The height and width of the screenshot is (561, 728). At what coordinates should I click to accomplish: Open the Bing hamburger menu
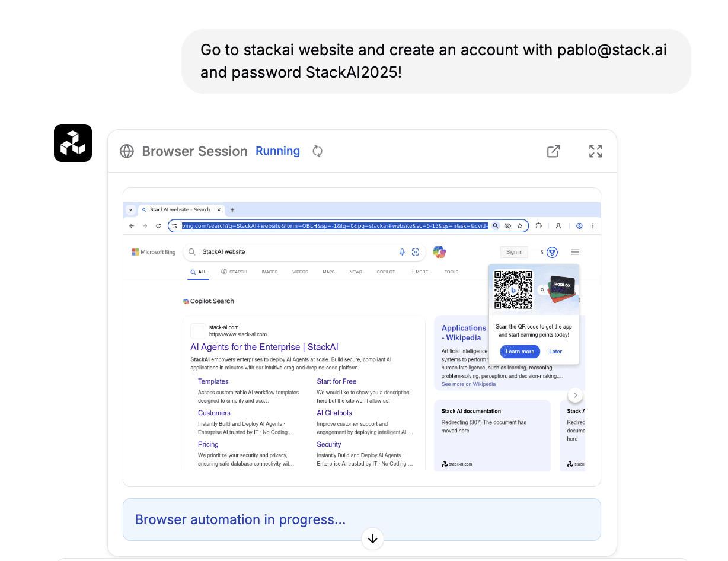click(575, 252)
